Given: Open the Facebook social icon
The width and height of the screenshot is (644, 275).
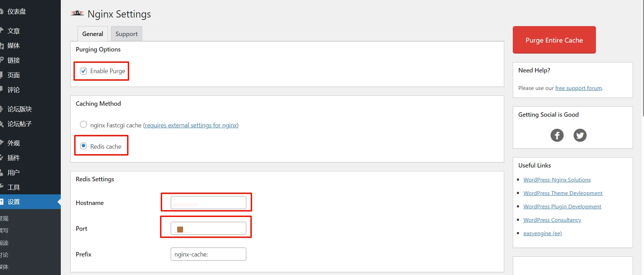Looking at the screenshot, I should pyautogui.click(x=557, y=135).
